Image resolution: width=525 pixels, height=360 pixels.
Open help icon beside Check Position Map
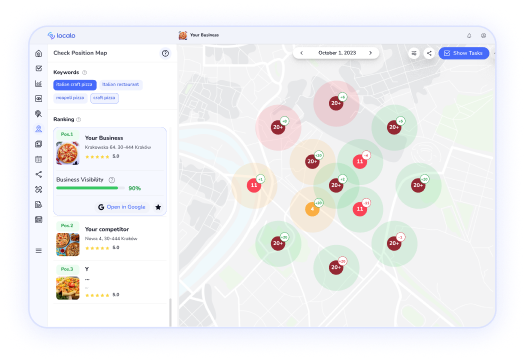point(165,53)
